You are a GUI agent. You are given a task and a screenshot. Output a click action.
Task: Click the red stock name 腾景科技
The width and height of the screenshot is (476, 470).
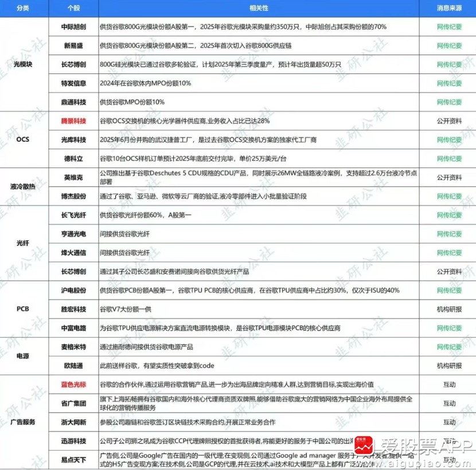click(73, 121)
